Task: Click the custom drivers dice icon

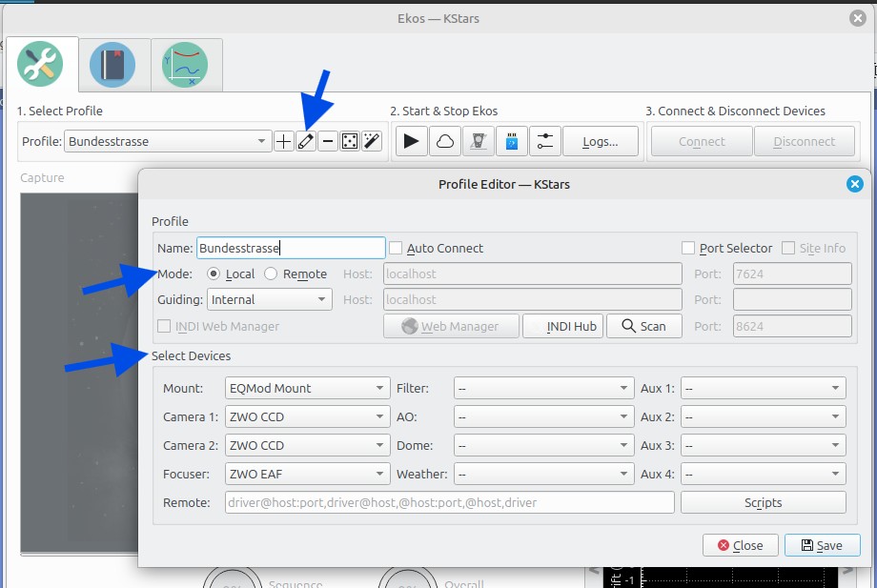Action: click(x=350, y=142)
